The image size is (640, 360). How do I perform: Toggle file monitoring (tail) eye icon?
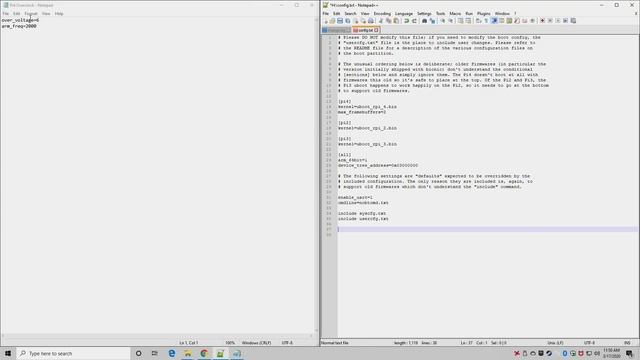(532, 20)
